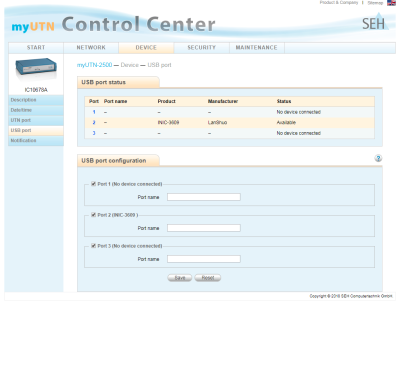This screenshot has width=400, height=371.
Task: Open the MAINTENANCE tab
Action: (257, 48)
